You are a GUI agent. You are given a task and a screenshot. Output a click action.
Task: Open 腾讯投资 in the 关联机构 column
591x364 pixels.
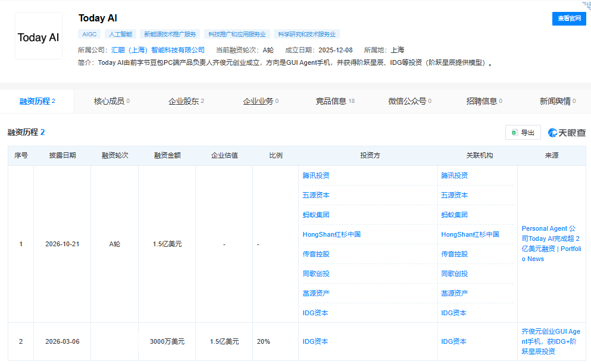click(455, 175)
